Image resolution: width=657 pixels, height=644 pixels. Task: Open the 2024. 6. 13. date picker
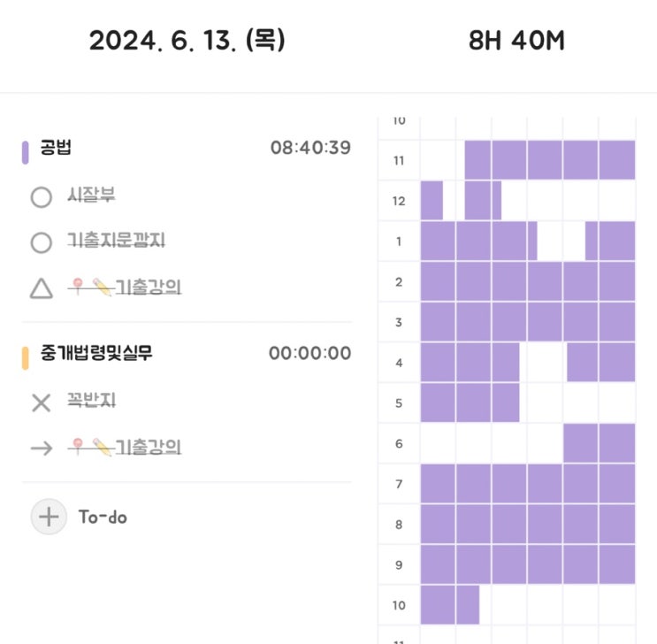click(187, 41)
